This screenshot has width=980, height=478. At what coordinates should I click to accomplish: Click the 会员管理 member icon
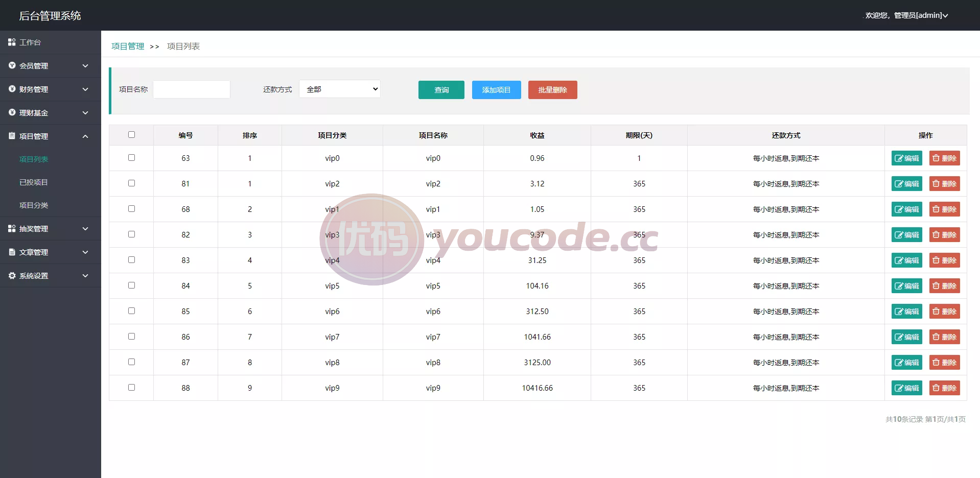pos(12,65)
